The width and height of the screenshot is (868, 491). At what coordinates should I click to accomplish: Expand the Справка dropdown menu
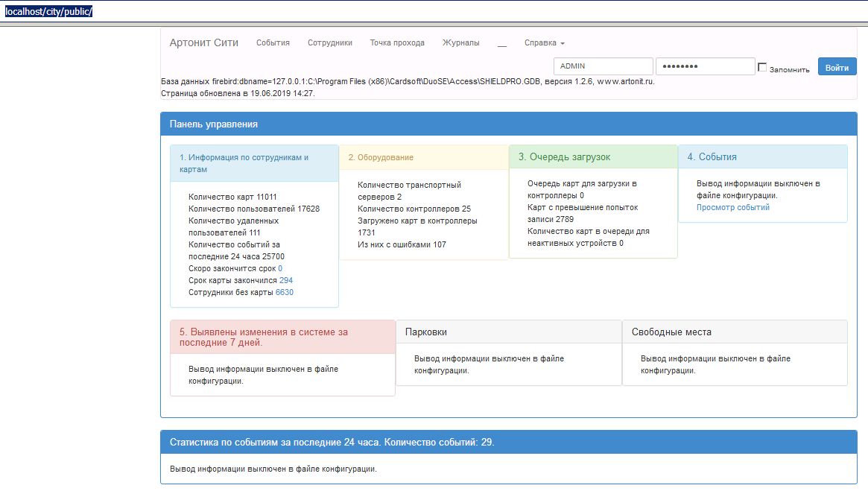[544, 43]
